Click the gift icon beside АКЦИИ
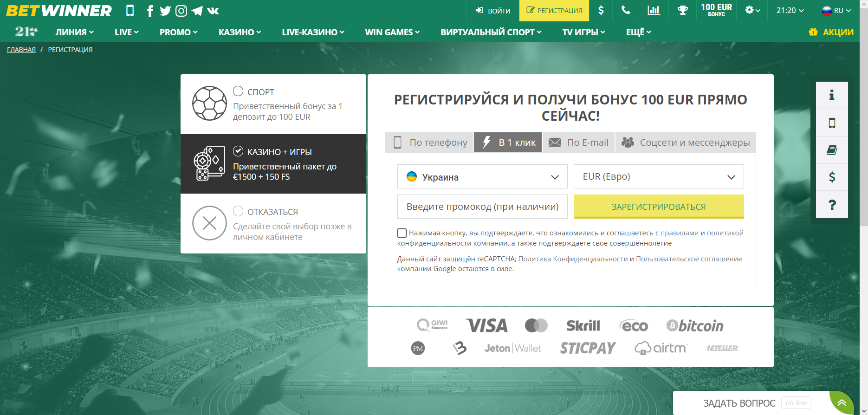The width and height of the screenshot is (868, 415). 813,32
